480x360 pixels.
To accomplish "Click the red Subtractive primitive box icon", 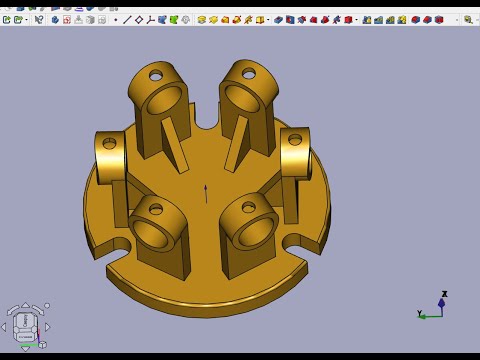I will pos(348,20).
